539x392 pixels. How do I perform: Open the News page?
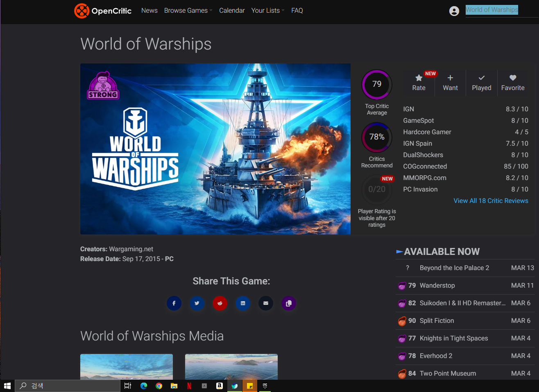[x=149, y=11]
